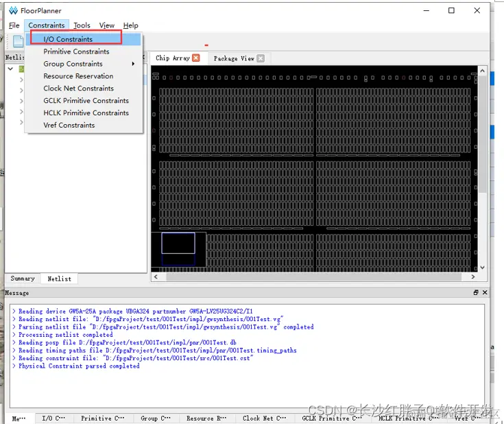Open the HCLK Primitive Constraints bottom tab
Viewport: 504px width, 424px height.
click(x=408, y=419)
